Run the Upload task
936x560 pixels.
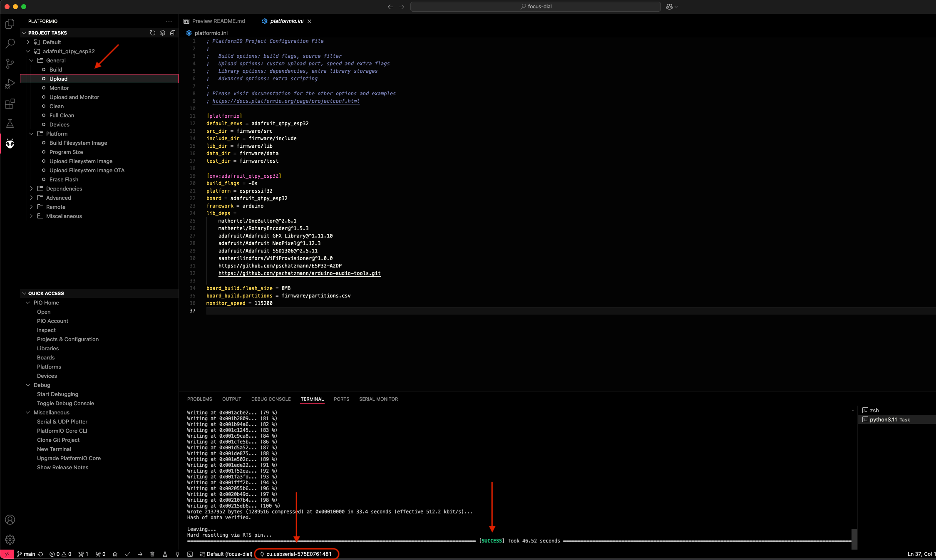99,79
